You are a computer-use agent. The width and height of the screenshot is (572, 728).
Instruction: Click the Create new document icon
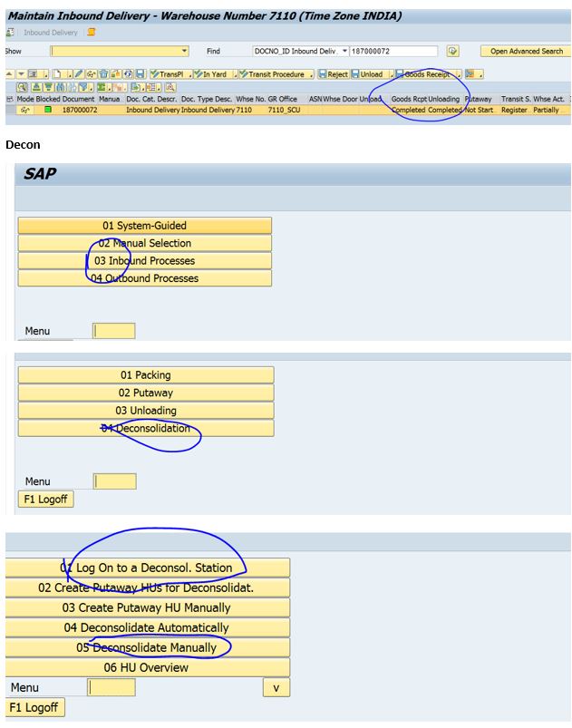[x=56, y=74]
